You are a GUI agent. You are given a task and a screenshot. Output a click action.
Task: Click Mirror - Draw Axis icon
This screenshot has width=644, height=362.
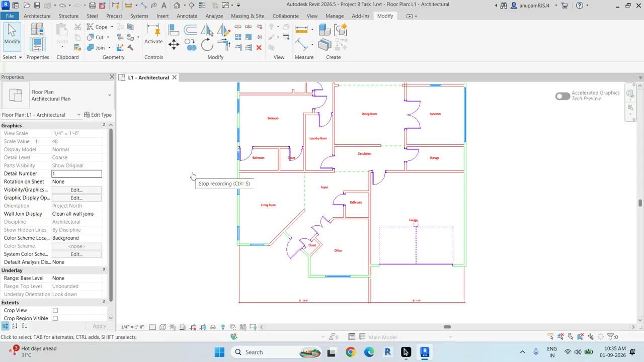coord(223,30)
